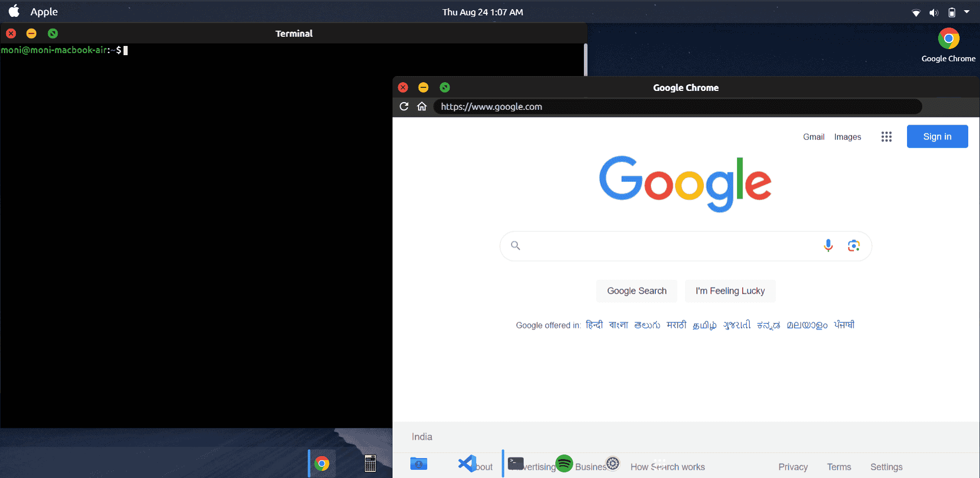The image size is (980, 478).
Task: Click the Google Chrome window title bar
Action: coord(685,87)
